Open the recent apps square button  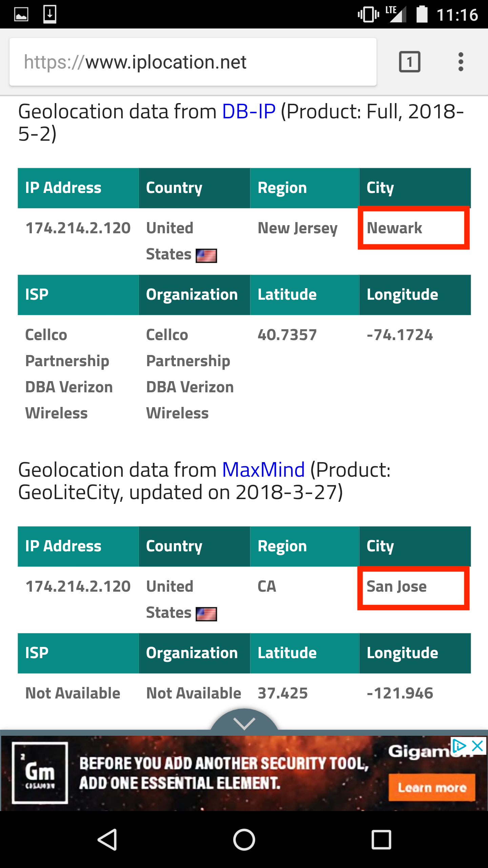pyautogui.click(x=381, y=840)
